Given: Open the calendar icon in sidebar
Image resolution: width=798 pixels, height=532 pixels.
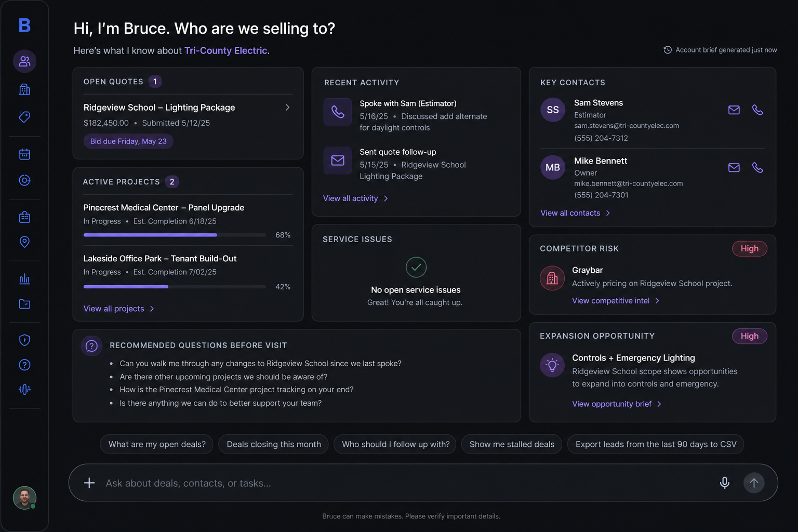Looking at the screenshot, I should 24,154.
